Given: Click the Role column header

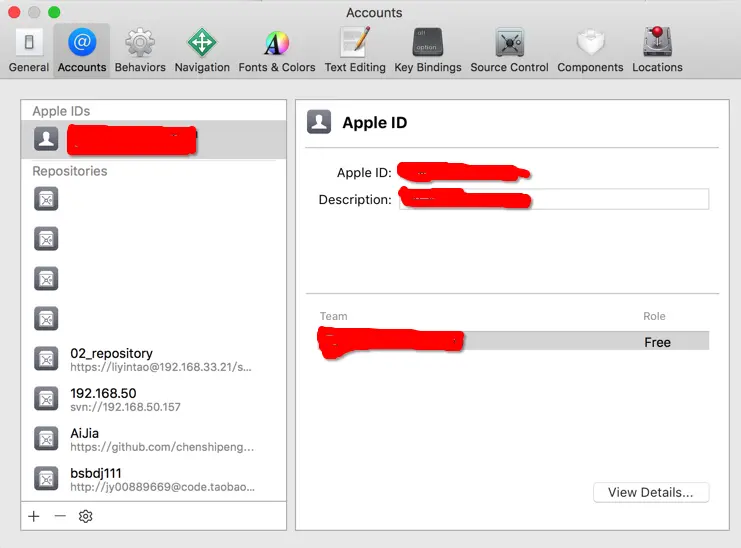Looking at the screenshot, I should 654,316.
